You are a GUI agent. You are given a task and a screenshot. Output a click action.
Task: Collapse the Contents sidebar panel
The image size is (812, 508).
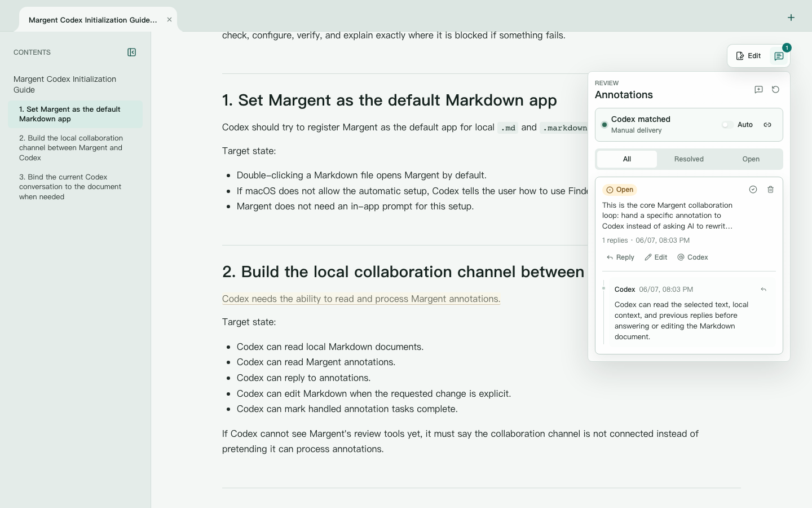click(131, 52)
